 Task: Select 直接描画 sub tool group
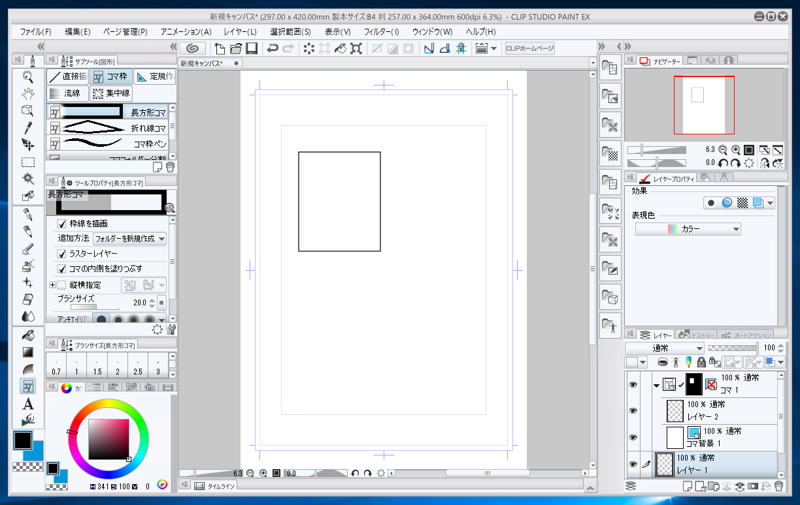68,77
